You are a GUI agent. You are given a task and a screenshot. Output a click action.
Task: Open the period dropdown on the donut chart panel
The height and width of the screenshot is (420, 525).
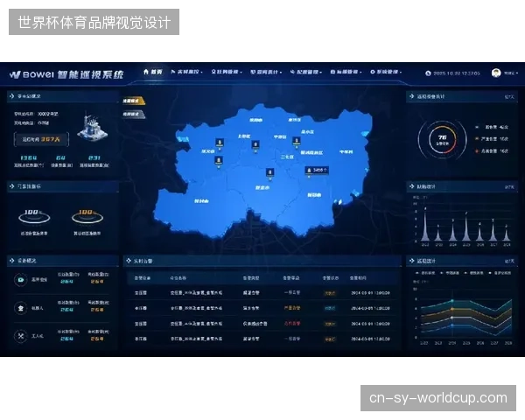[x=509, y=97]
